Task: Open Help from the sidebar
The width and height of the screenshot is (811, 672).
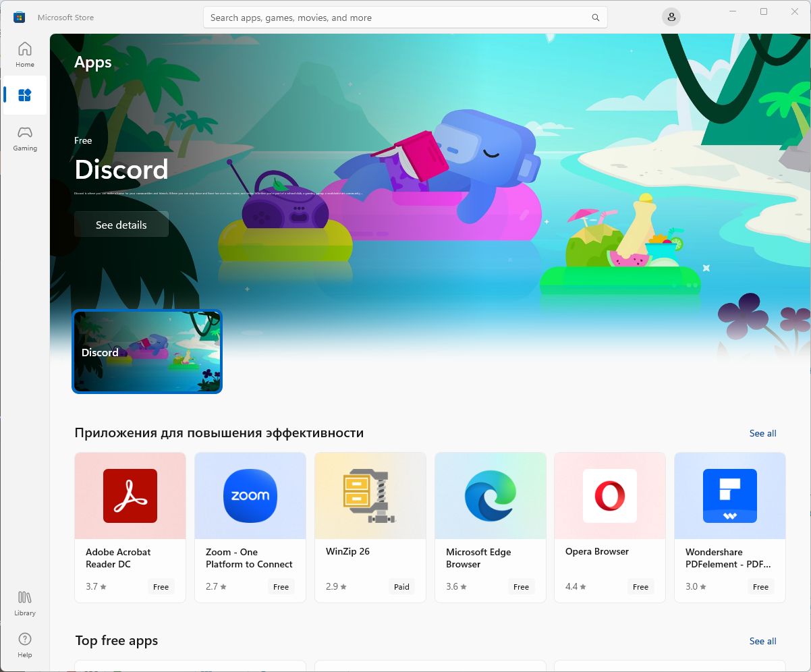Action: coord(25,645)
